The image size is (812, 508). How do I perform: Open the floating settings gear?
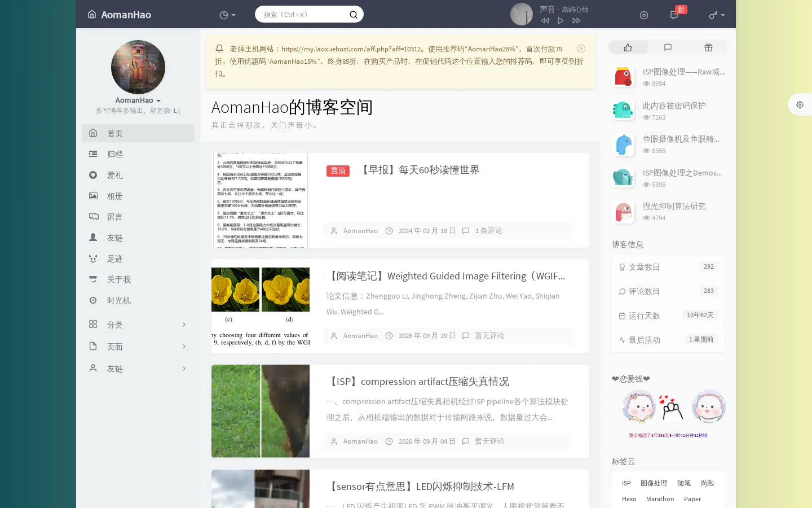click(800, 104)
